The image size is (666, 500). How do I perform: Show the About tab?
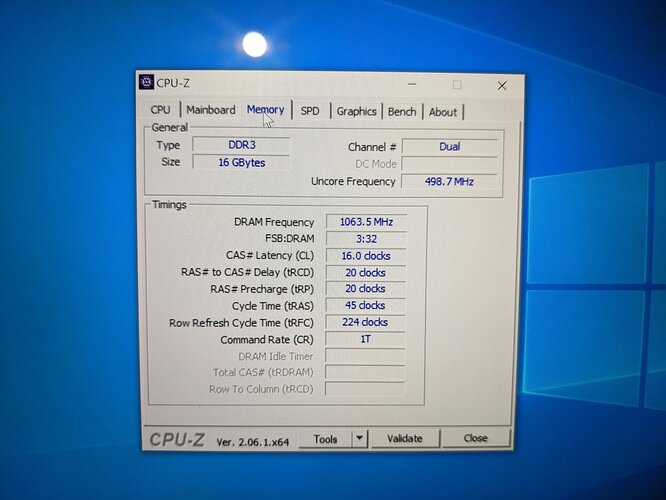(443, 113)
